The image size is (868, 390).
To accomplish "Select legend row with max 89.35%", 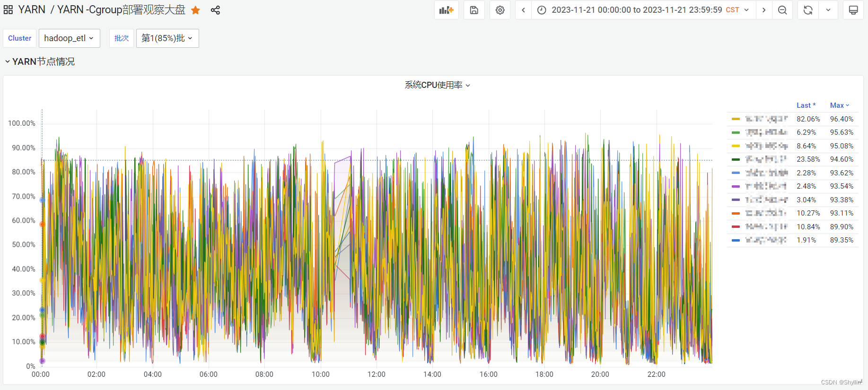I will pos(793,240).
